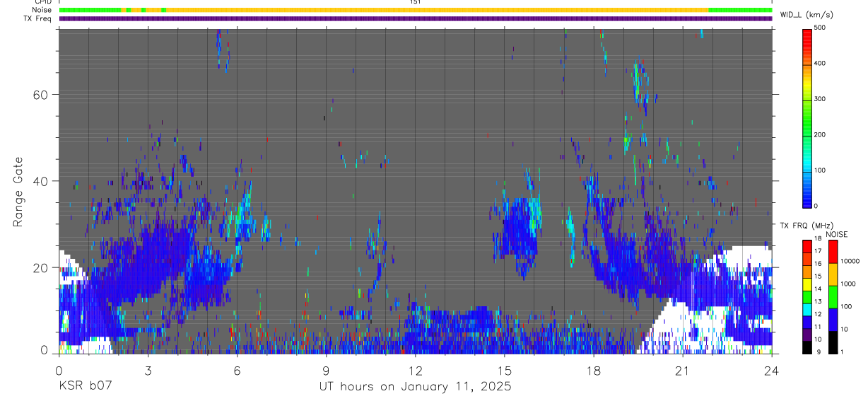
Task: Click the 9 hour tick on time axis
Action: pyautogui.click(x=327, y=371)
